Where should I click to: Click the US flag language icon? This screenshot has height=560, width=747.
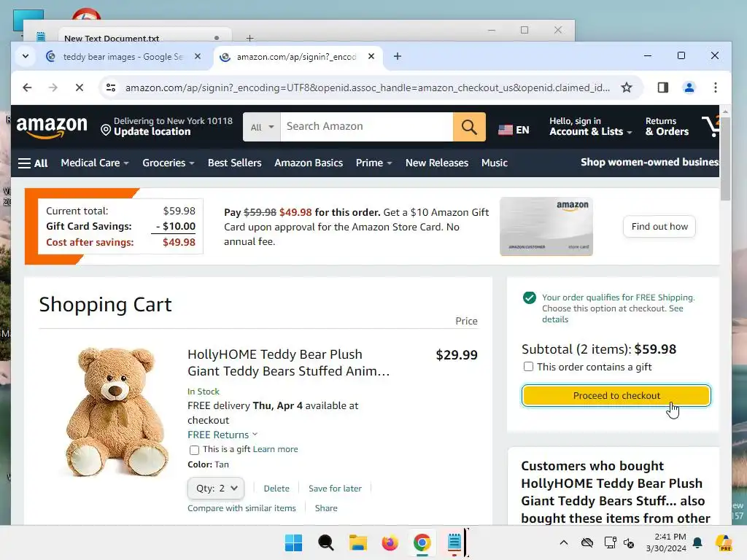(x=506, y=130)
